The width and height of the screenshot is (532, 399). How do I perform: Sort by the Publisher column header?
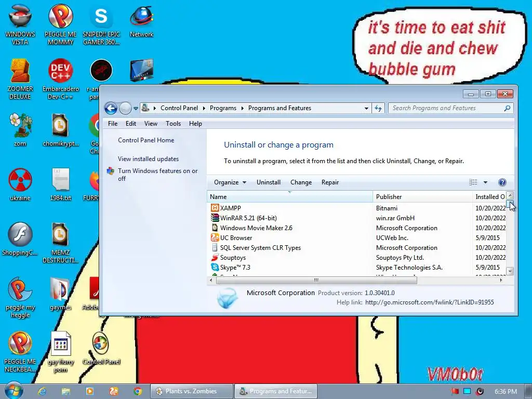[x=422, y=196]
